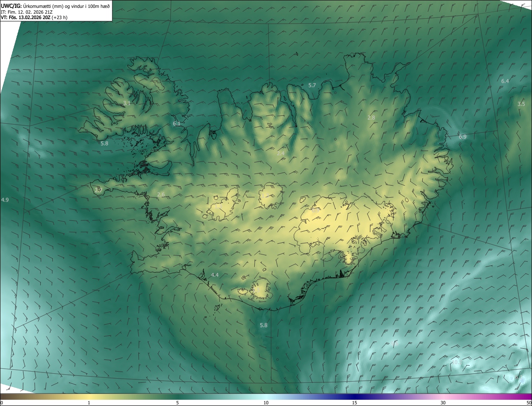Click the 3.1 value over the Westfjords
This screenshot has width=532, height=406.
click(x=127, y=103)
